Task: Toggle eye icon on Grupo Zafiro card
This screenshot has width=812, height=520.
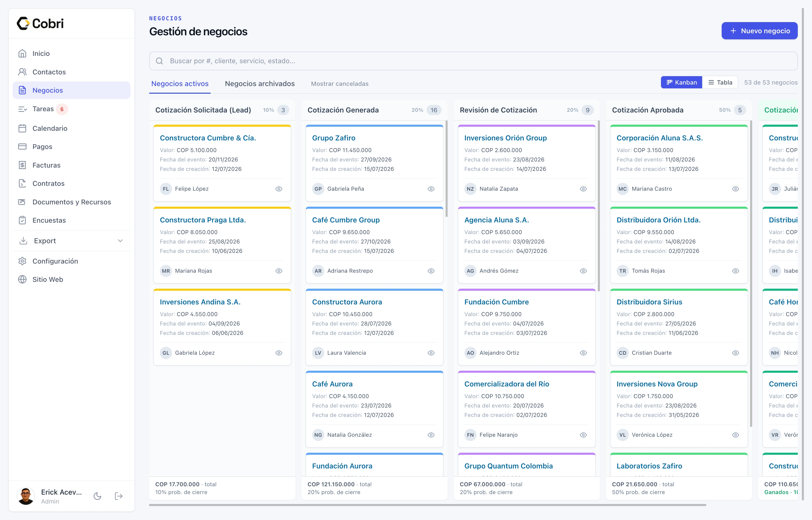Action: coord(431,189)
